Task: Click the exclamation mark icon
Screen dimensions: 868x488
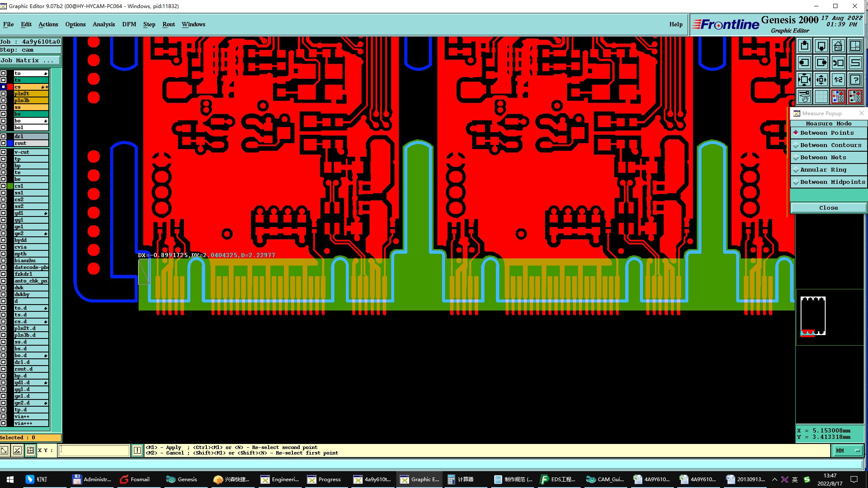Action: point(137,450)
